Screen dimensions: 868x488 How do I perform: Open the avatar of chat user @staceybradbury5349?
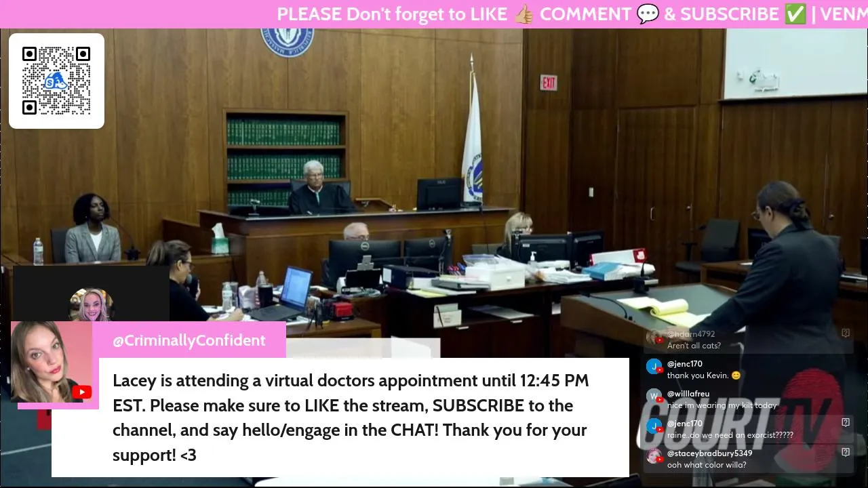click(654, 457)
